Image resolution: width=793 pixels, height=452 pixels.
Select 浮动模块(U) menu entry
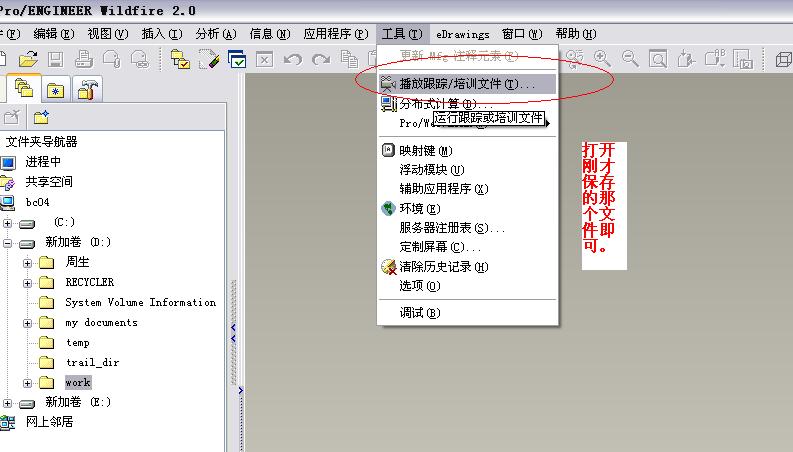coord(467,170)
